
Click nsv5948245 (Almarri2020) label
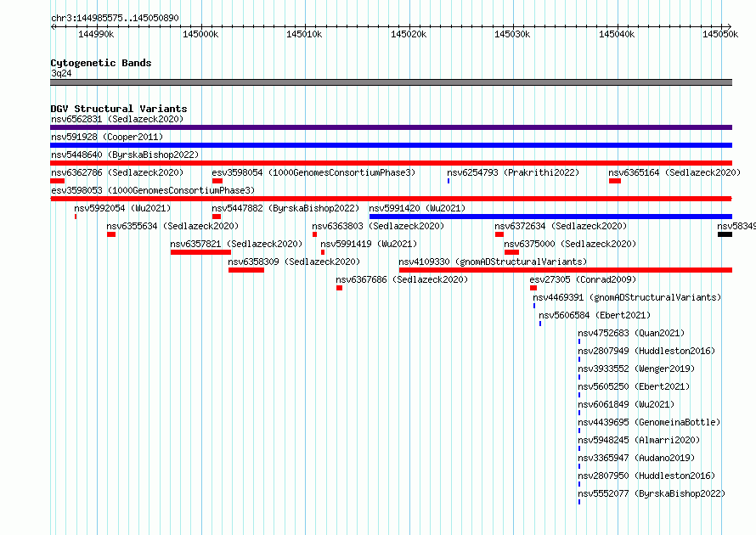(x=639, y=440)
